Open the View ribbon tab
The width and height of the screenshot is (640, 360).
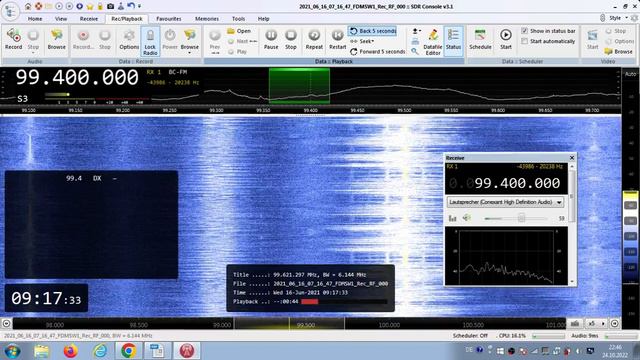[x=61, y=19]
